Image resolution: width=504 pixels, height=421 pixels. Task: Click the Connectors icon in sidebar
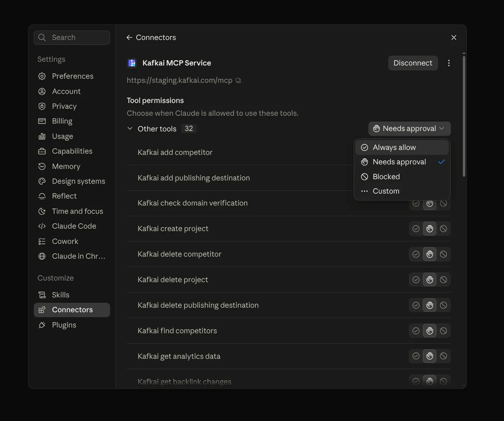[42, 310]
